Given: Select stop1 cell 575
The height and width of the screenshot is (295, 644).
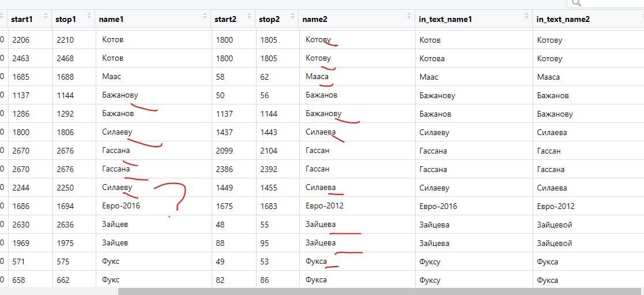Looking at the screenshot, I should point(62,262).
